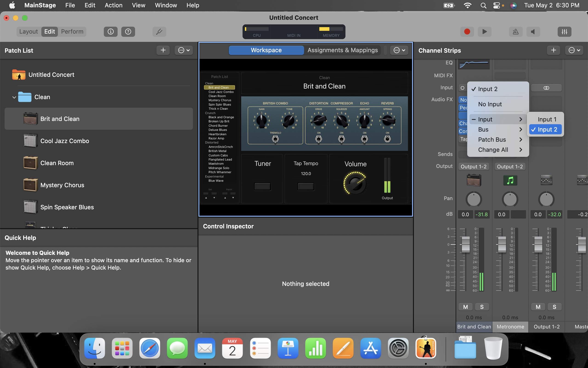Image resolution: width=588 pixels, height=368 pixels.
Task: Open Quick Help question mark button
Action: [128, 32]
